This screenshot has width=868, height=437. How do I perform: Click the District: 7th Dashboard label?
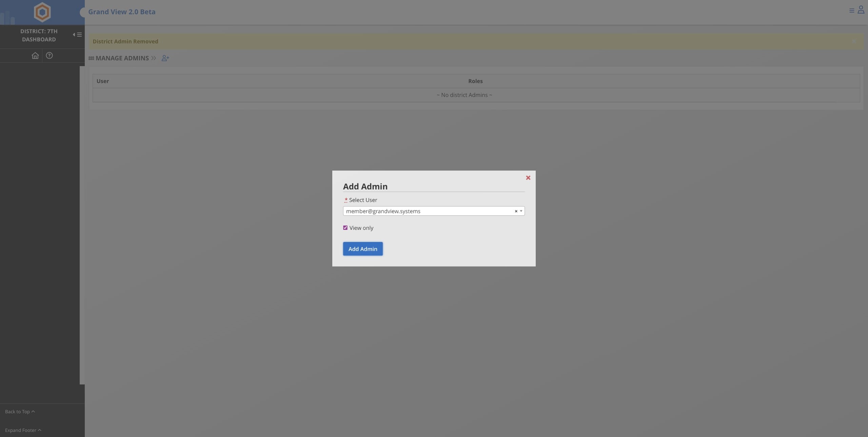(39, 35)
